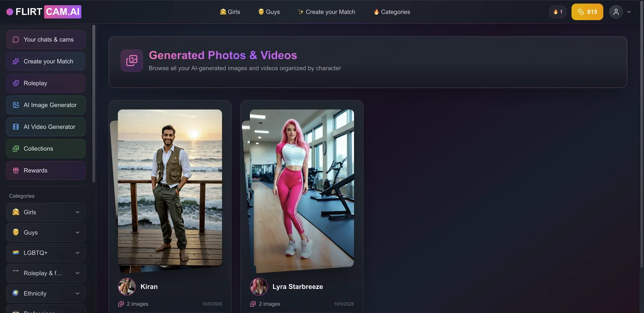The height and width of the screenshot is (313, 644).
Task: Open Guys in the top navigation
Action: click(x=269, y=12)
